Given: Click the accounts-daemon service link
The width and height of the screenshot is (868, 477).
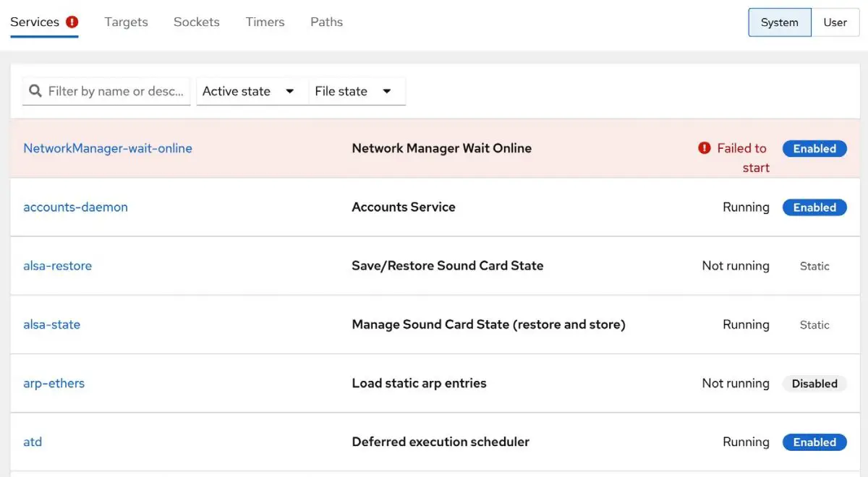Looking at the screenshot, I should pyautogui.click(x=75, y=207).
